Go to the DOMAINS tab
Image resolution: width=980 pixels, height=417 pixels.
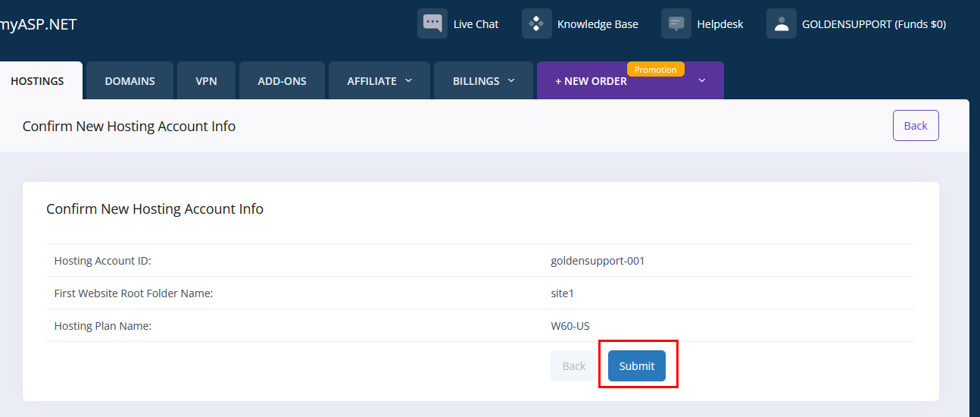pyautogui.click(x=130, y=81)
